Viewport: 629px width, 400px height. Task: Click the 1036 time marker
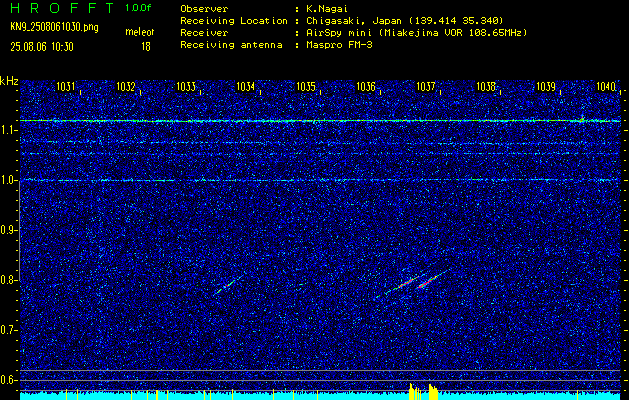366,86
